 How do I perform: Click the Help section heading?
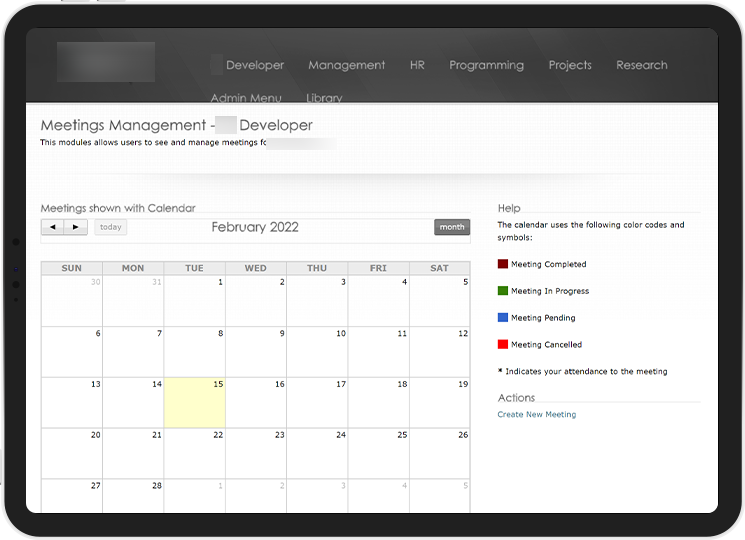509,208
